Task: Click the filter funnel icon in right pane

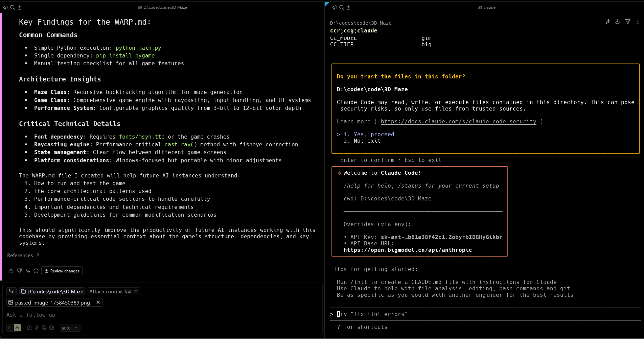Action: 628,22
